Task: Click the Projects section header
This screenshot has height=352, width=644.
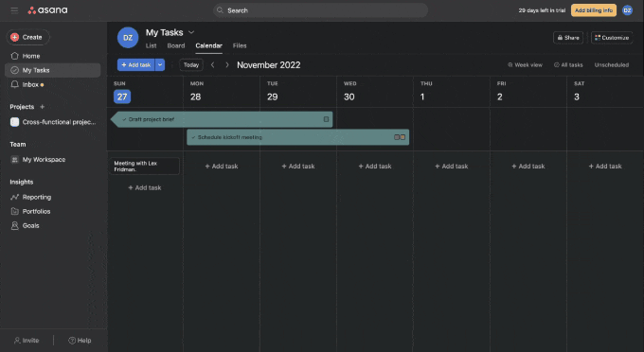Action: point(22,107)
